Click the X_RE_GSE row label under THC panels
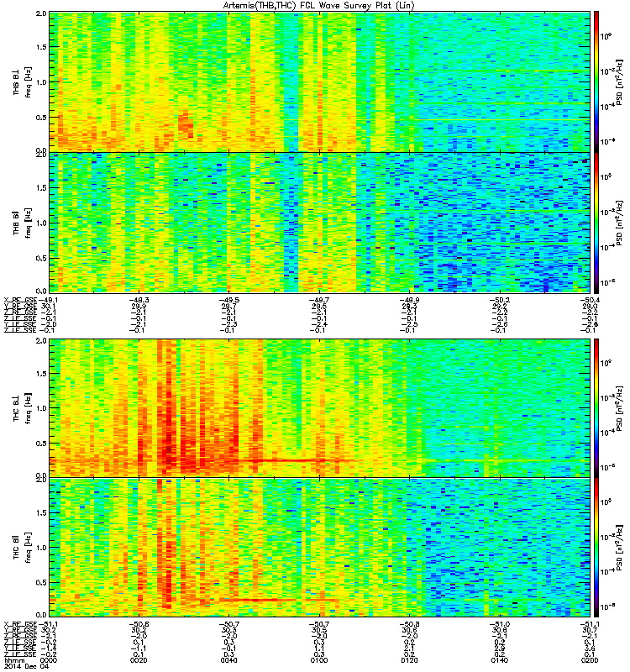Image resolution: width=630 pixels, height=672 pixels. click(x=20, y=624)
